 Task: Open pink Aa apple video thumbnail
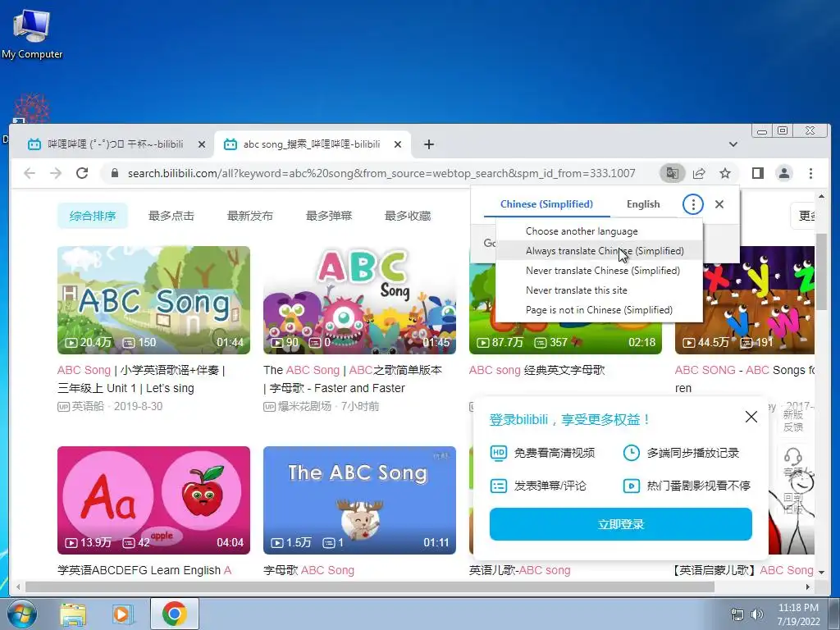[x=153, y=500]
